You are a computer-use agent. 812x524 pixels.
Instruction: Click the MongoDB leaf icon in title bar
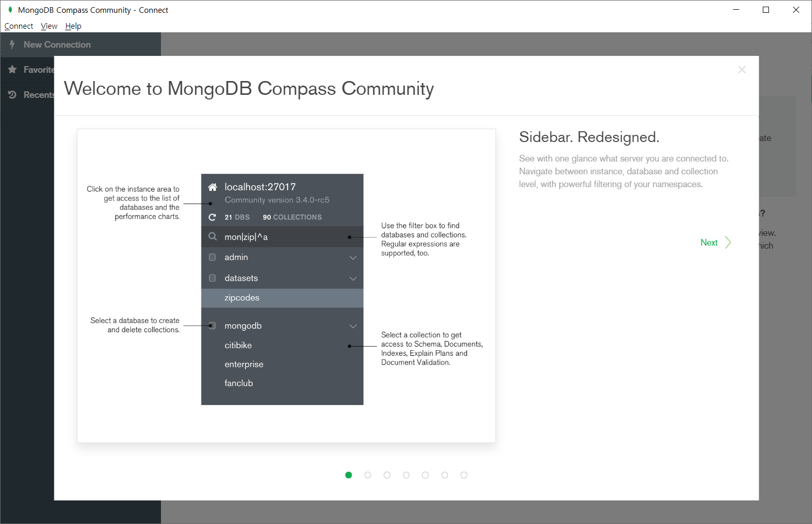point(10,10)
